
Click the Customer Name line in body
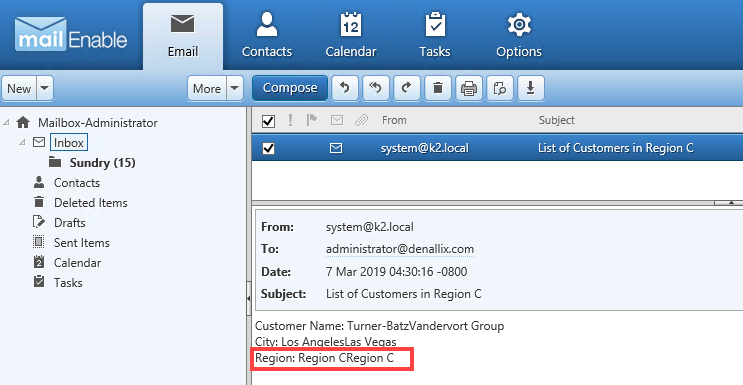[380, 326]
